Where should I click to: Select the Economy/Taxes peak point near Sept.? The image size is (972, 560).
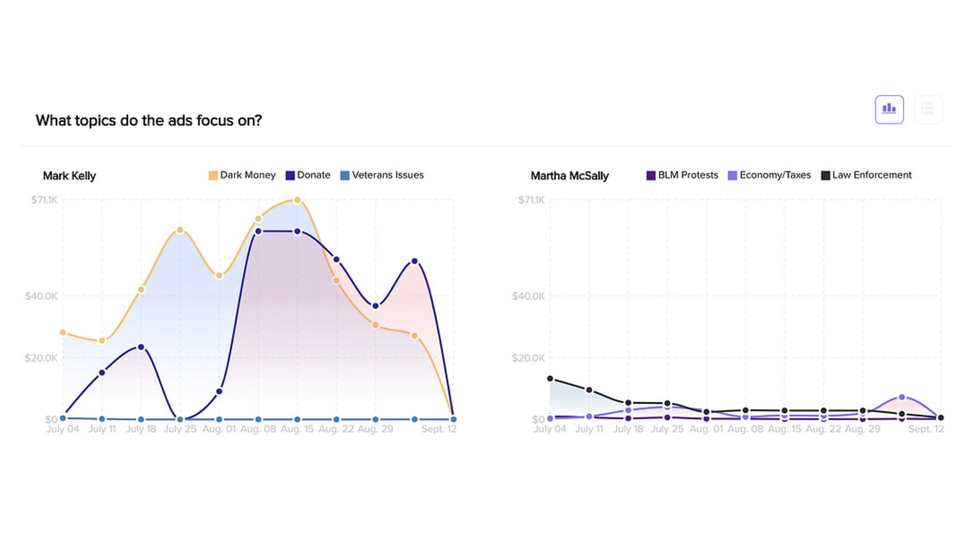click(x=902, y=397)
